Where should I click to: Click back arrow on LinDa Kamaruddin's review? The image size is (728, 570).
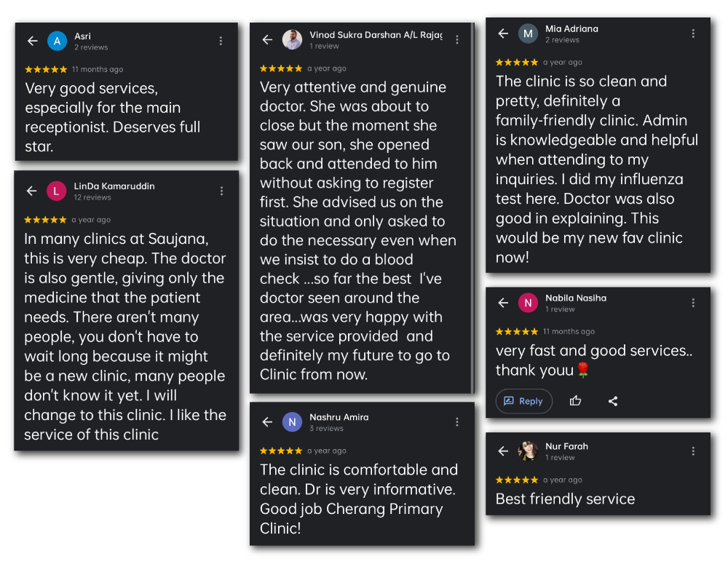[x=31, y=191]
